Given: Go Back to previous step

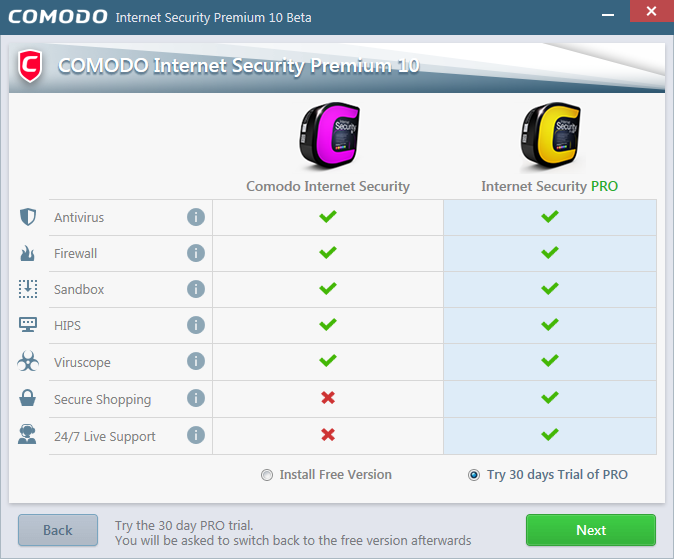Looking at the screenshot, I should 58,530.
